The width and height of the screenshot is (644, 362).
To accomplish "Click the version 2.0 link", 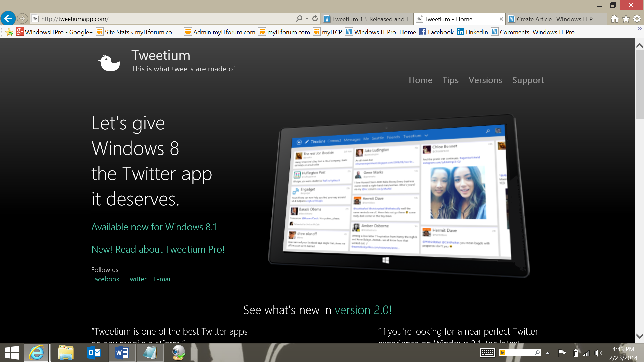I will click(363, 310).
